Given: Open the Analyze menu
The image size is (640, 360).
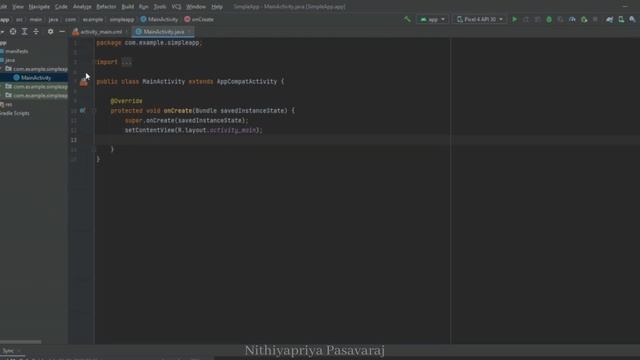Looking at the screenshot, I should pyautogui.click(x=82, y=7).
